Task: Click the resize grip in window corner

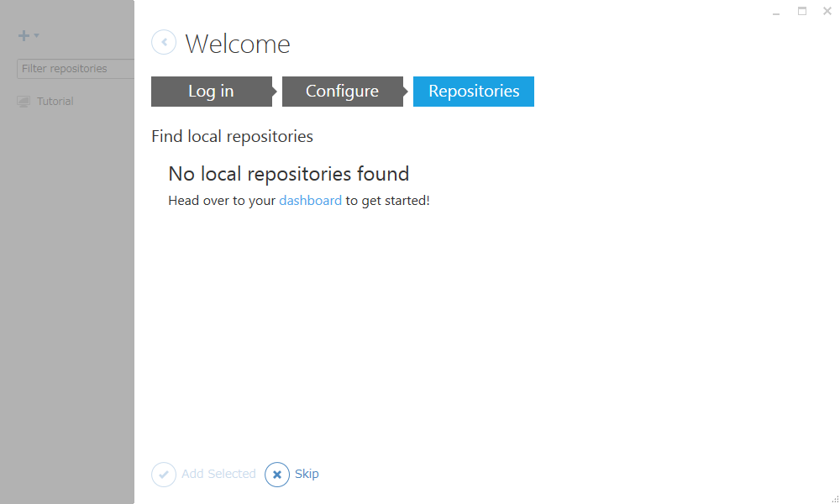Action: click(x=835, y=499)
